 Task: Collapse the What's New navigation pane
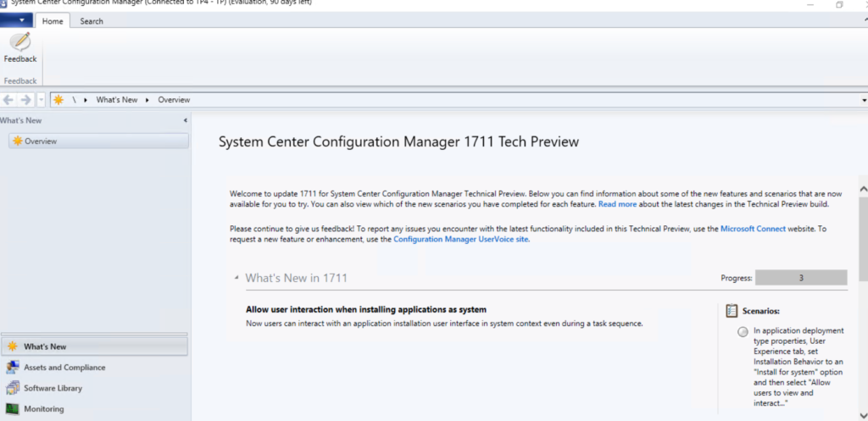(186, 120)
